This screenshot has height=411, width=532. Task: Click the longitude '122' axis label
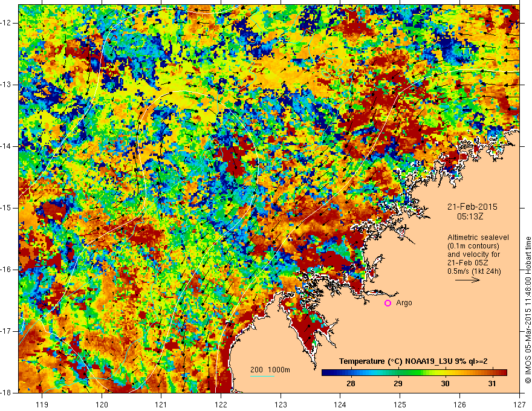(221, 404)
